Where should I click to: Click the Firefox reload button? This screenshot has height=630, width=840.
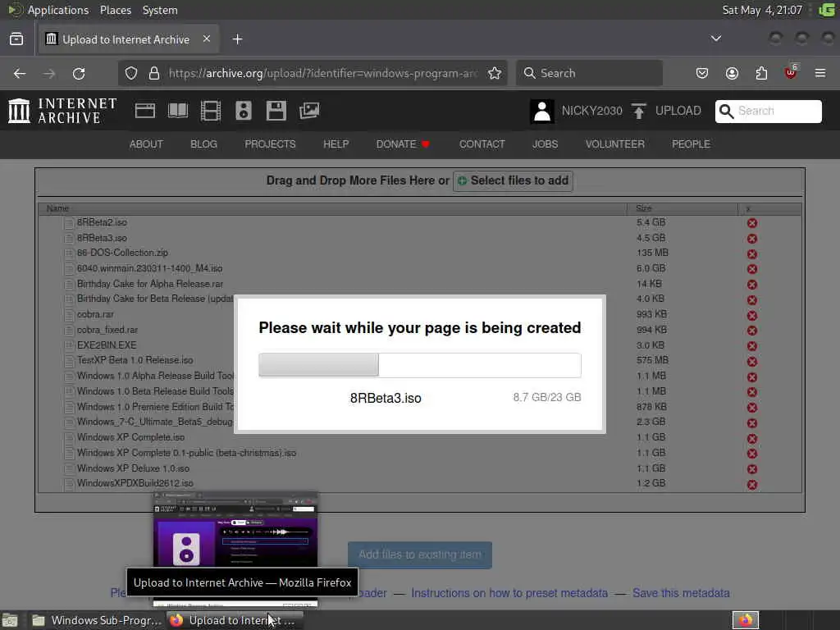coord(79,73)
